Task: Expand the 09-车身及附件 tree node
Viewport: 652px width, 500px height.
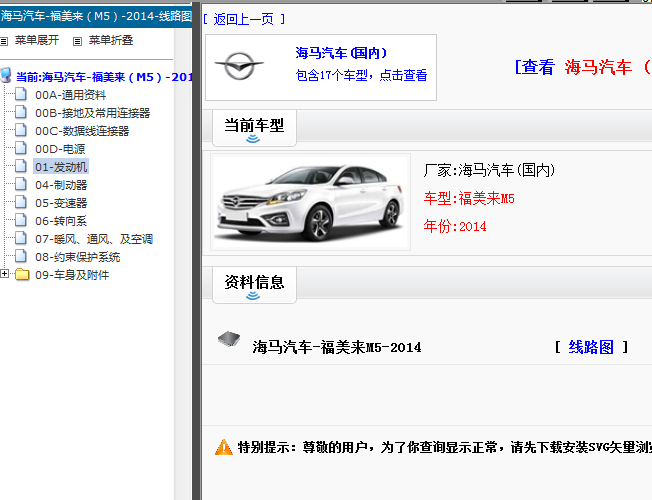Action: click(x=4, y=274)
